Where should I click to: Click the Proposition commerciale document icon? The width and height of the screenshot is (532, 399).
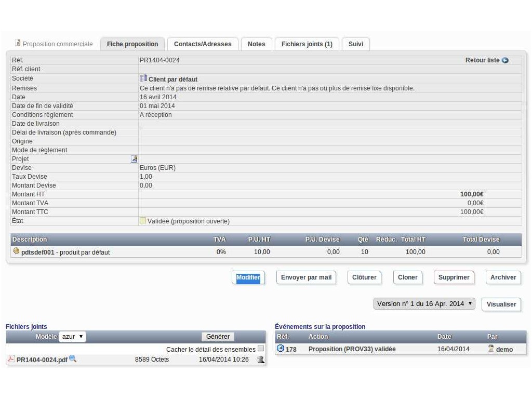[x=18, y=43]
